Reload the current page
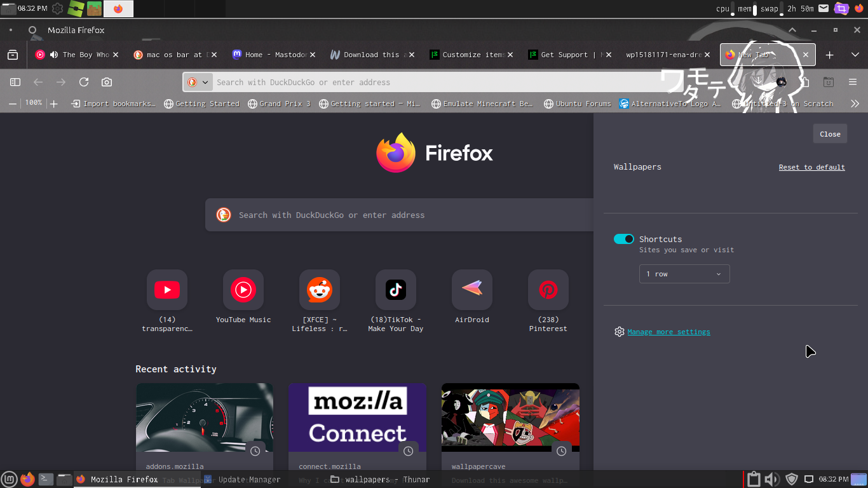Image resolution: width=868 pixels, height=488 pixels. tap(84, 82)
